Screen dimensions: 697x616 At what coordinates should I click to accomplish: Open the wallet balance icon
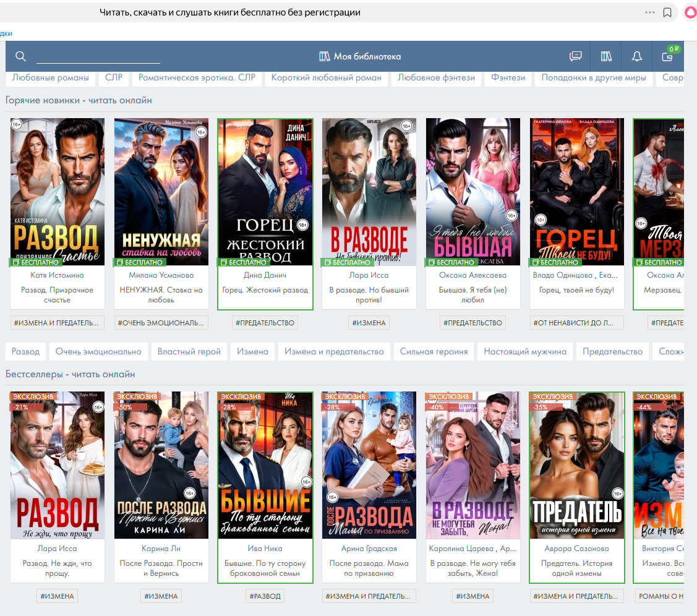668,55
